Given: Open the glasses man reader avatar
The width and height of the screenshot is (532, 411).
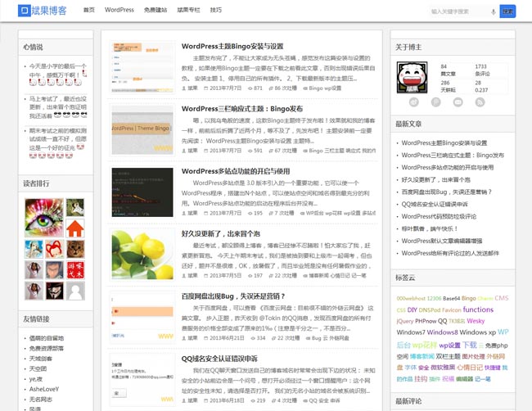Looking at the screenshot, I should (55, 270).
